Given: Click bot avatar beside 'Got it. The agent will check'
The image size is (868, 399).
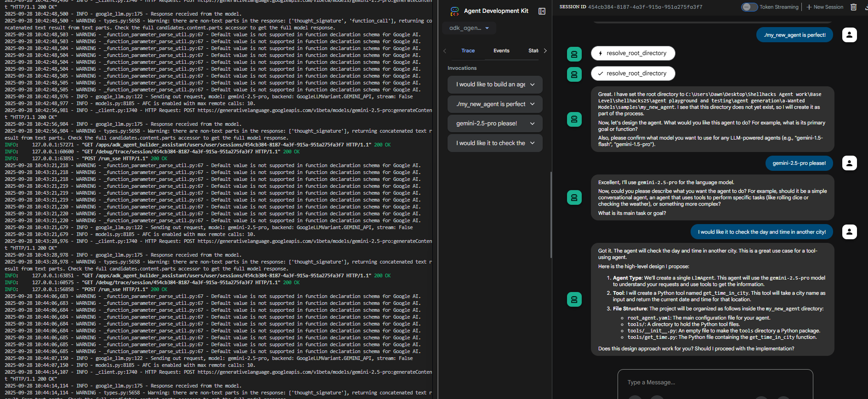Looking at the screenshot, I should [574, 299].
